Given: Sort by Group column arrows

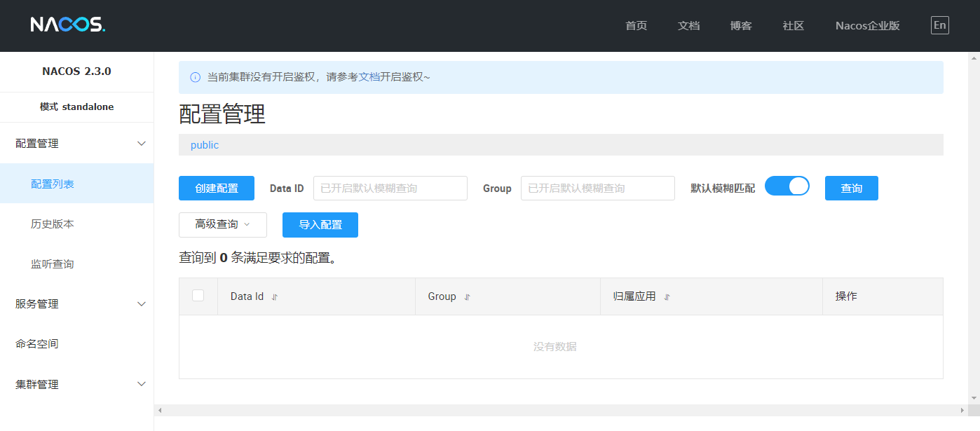Looking at the screenshot, I should [467, 297].
